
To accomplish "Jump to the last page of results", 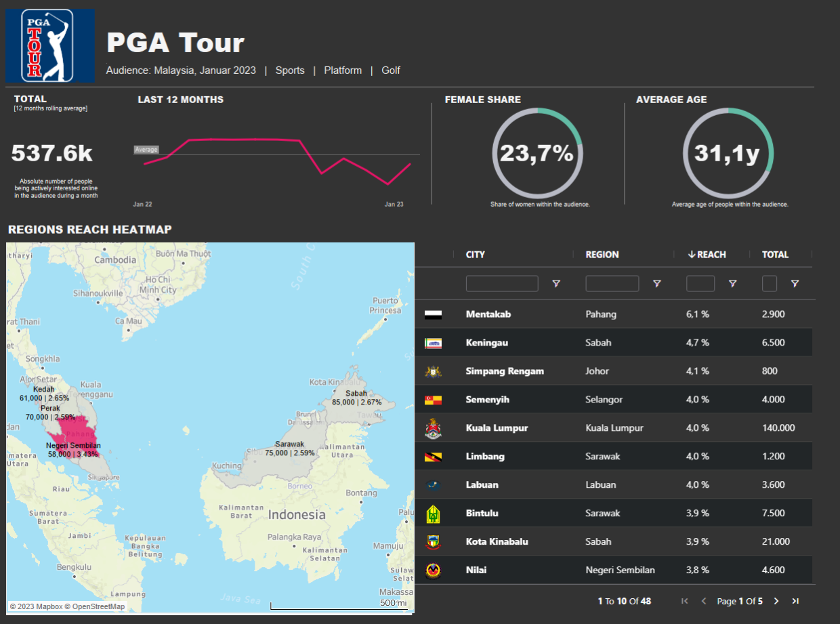I will click(795, 601).
